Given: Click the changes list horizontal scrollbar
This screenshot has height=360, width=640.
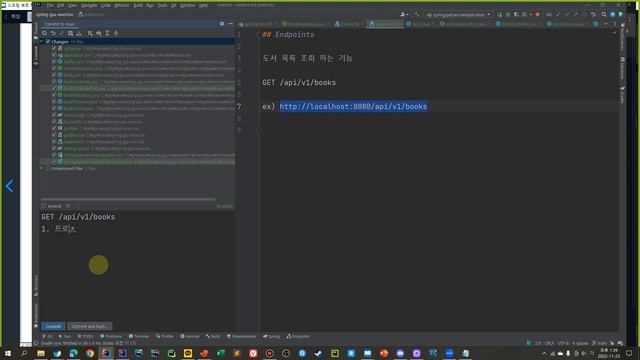Looking at the screenshot, I should point(128,200).
